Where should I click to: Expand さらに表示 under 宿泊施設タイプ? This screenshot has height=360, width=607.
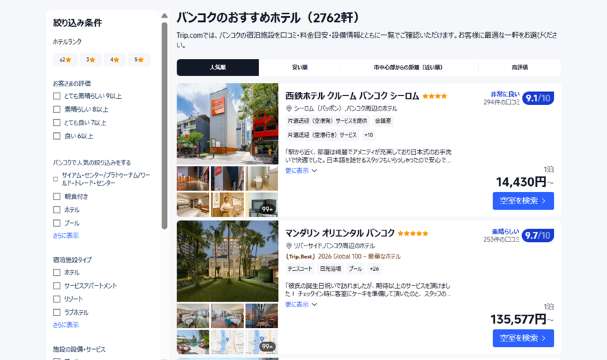pyautogui.click(x=66, y=325)
